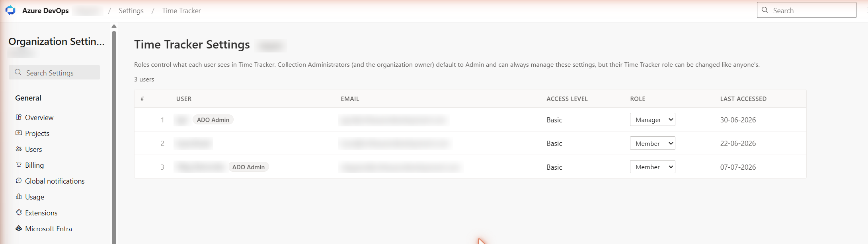This screenshot has height=244, width=868.
Task: Click date 22-06-2026 cell
Action: pyautogui.click(x=738, y=143)
